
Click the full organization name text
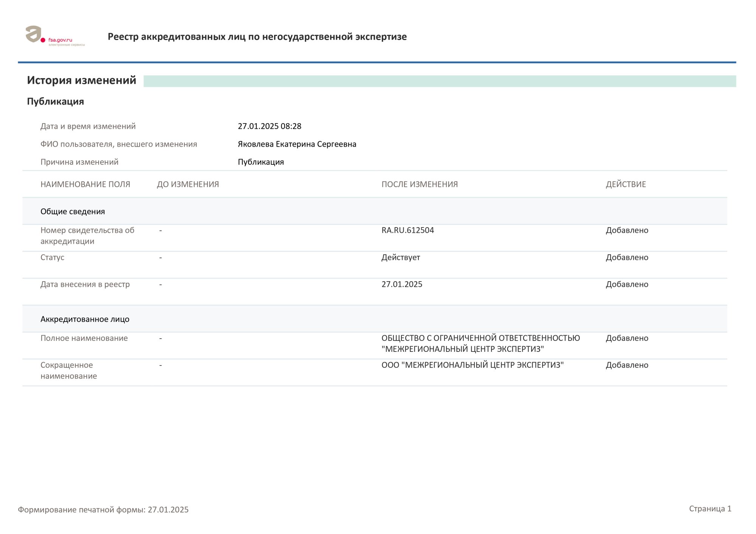tap(480, 343)
